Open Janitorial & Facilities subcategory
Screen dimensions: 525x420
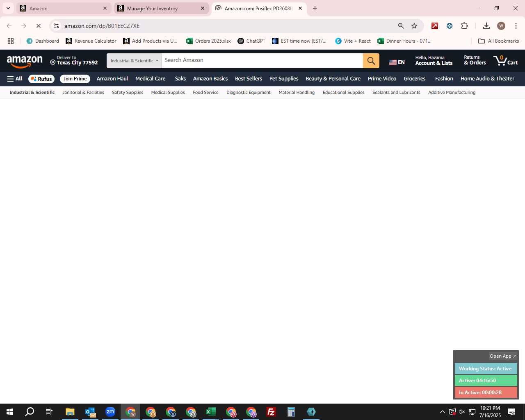(x=83, y=93)
